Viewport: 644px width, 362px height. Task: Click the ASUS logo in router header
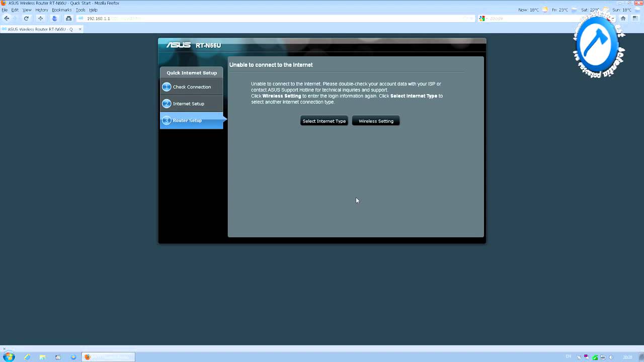(x=179, y=45)
